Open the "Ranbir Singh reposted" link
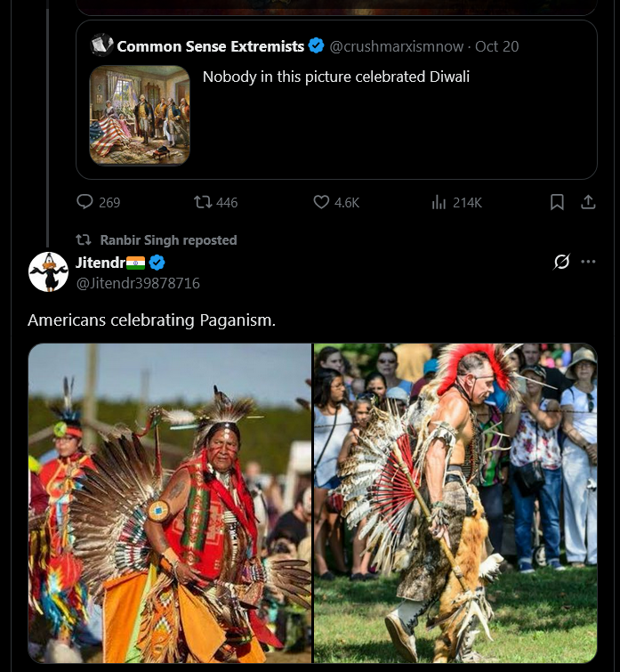Image resolution: width=620 pixels, height=672 pixels. (168, 239)
